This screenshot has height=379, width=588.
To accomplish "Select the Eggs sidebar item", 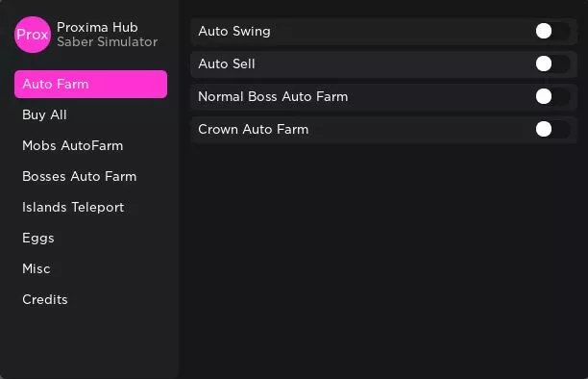I will tap(38, 239).
